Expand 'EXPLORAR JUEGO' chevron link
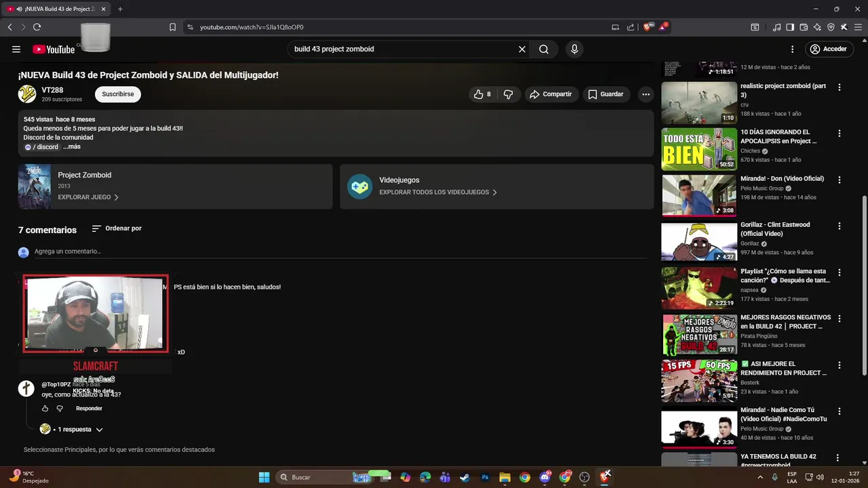 (88, 197)
